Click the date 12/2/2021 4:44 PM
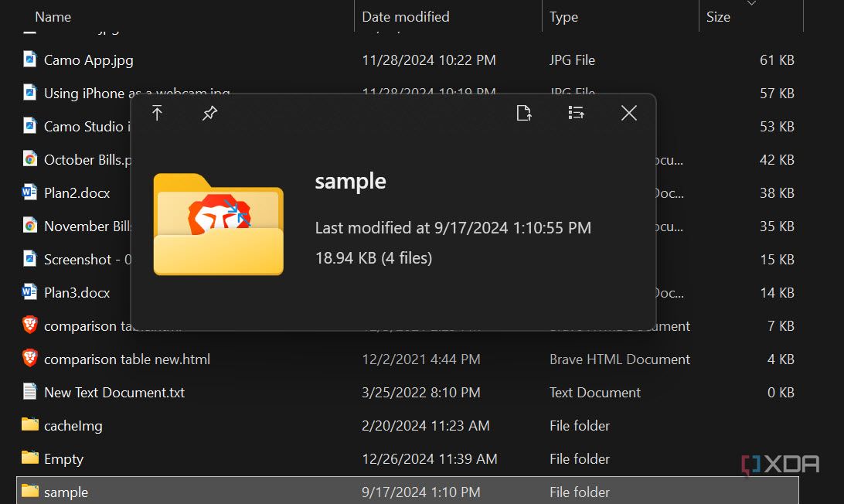Image resolution: width=844 pixels, height=504 pixels. click(421, 359)
